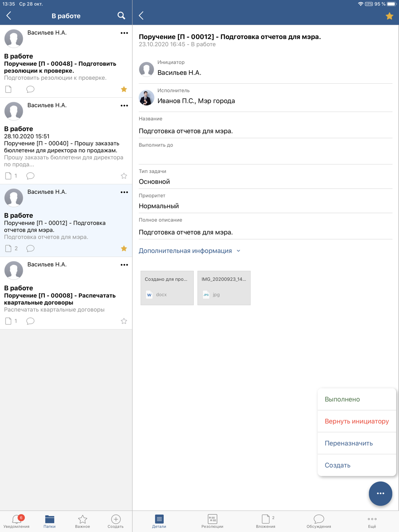Open attachments icon of task П-00040
399x532 pixels.
[x=8, y=176]
